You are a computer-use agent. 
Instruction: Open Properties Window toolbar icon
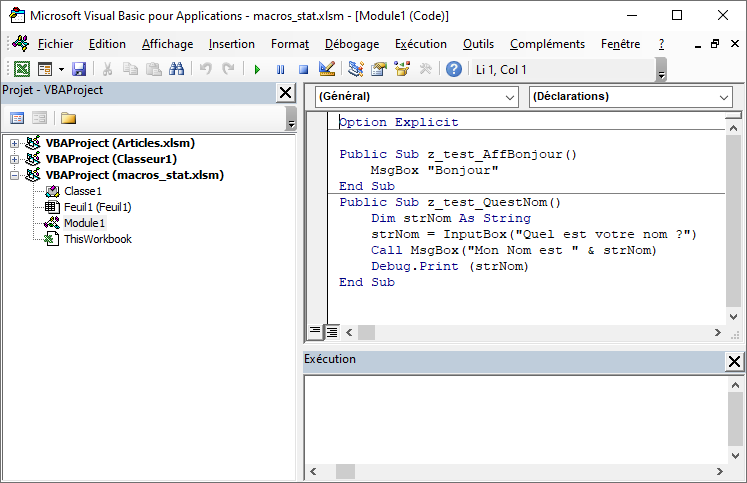point(379,70)
